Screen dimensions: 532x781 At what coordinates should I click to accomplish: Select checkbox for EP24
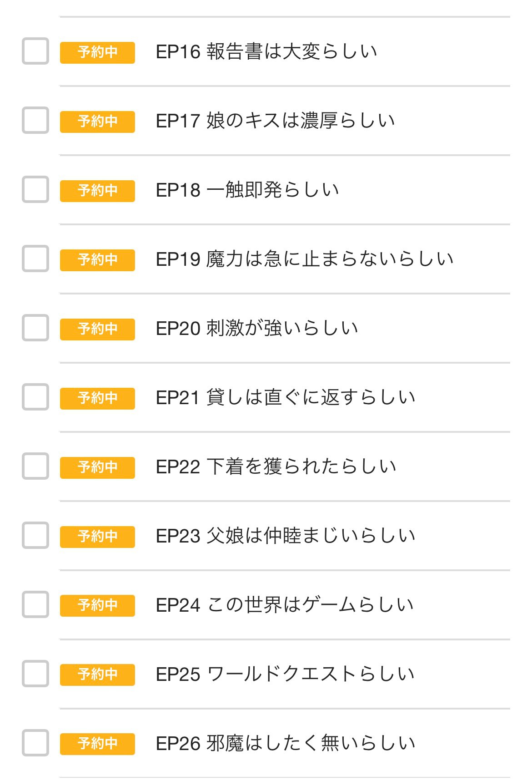(x=35, y=604)
